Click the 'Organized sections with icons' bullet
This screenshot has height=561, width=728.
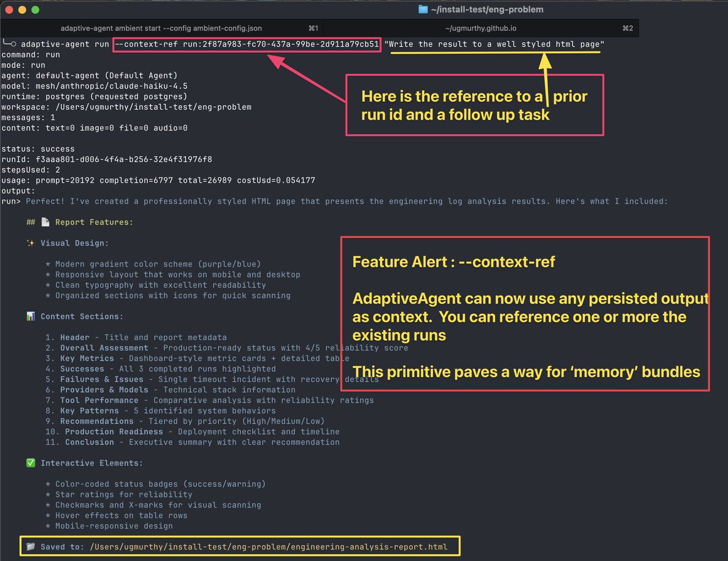[167, 296]
